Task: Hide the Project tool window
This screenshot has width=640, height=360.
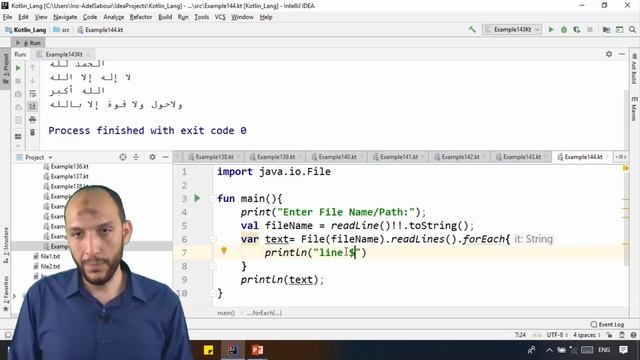Action: [x=165, y=157]
